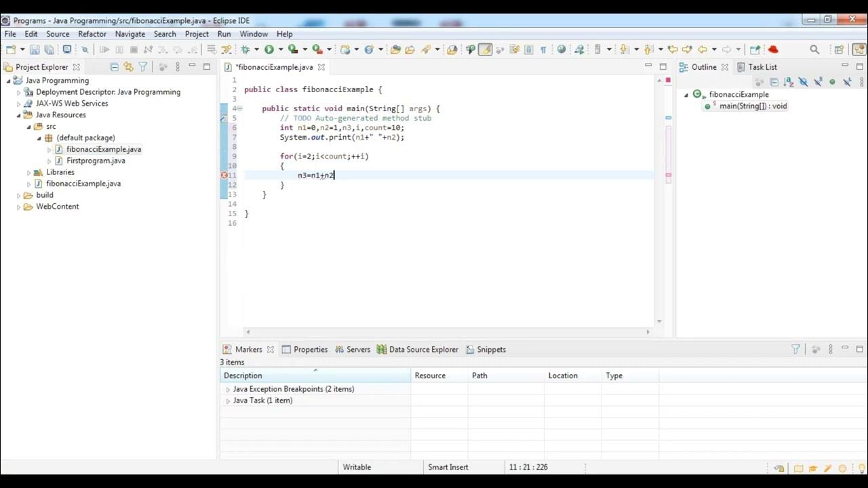Expand Java Exception Breakpoints marker group
Viewport: 868px width, 488px height.
(x=228, y=390)
